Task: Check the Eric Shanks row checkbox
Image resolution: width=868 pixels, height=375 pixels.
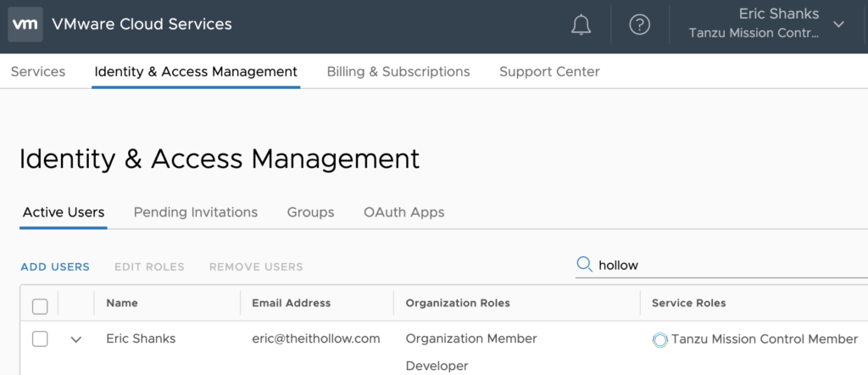Action: 40,339
